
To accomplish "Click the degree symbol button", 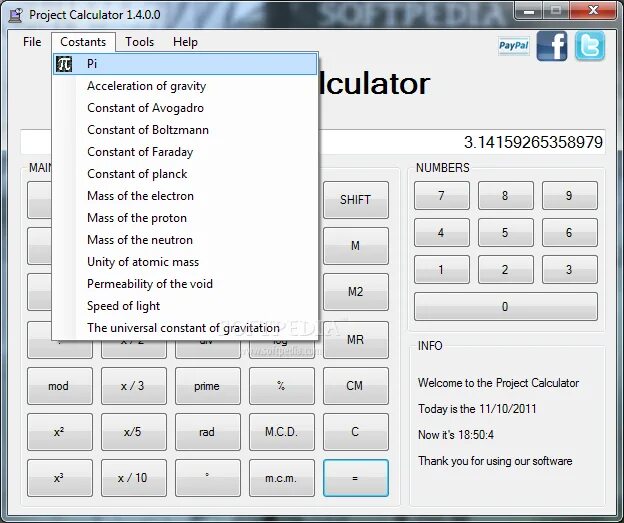I will pos(208,478).
